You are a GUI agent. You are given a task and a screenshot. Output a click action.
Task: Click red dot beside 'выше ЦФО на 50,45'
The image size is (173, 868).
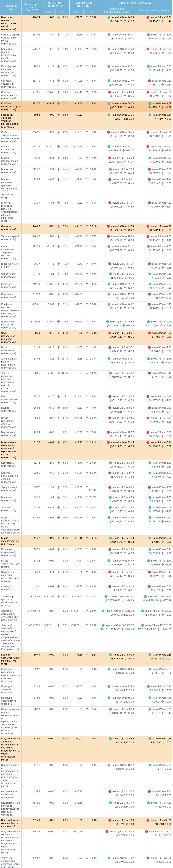pyautogui.click(x=108, y=132)
